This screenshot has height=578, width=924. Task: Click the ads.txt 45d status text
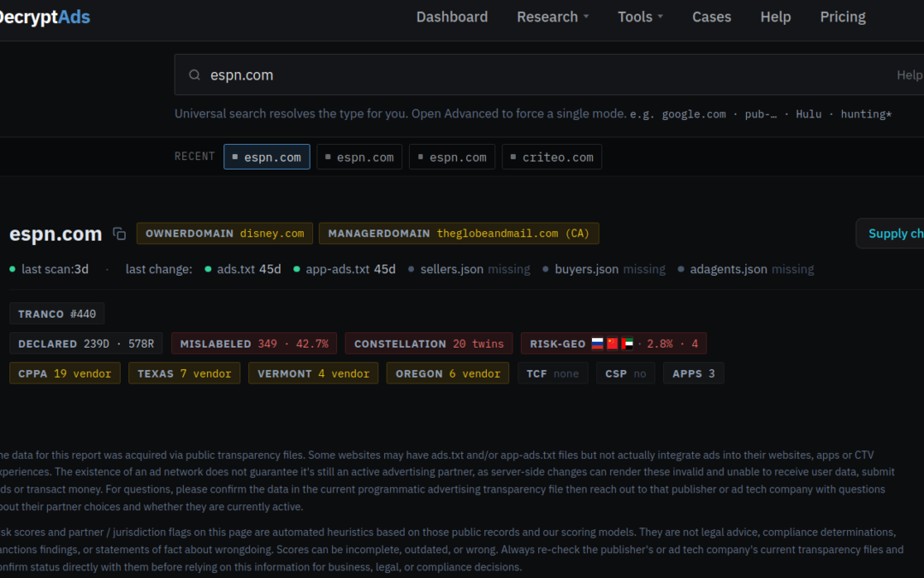coord(249,269)
